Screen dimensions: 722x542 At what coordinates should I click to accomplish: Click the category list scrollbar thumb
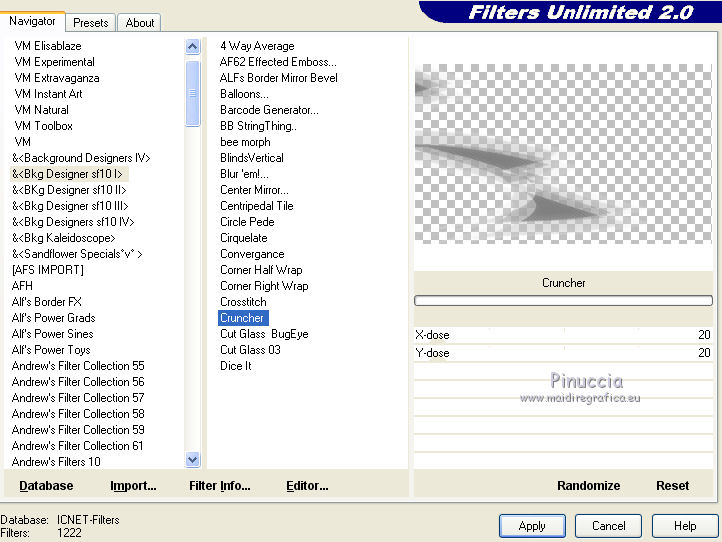[192, 93]
